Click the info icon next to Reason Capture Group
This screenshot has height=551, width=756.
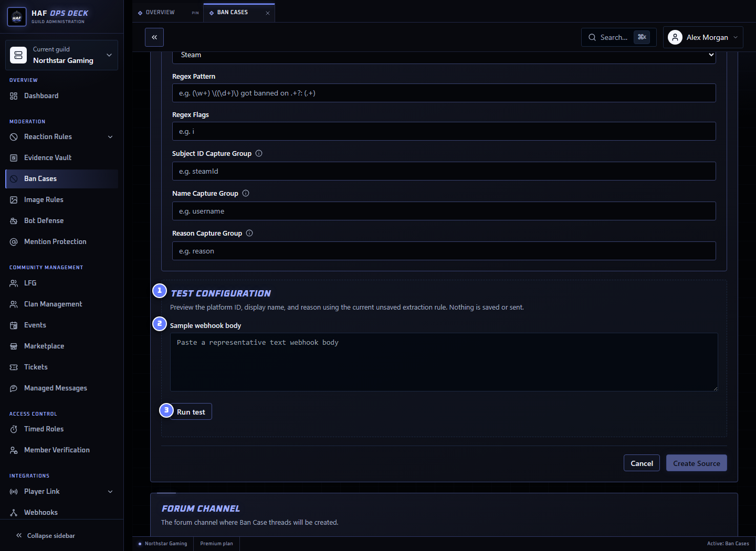(x=249, y=233)
